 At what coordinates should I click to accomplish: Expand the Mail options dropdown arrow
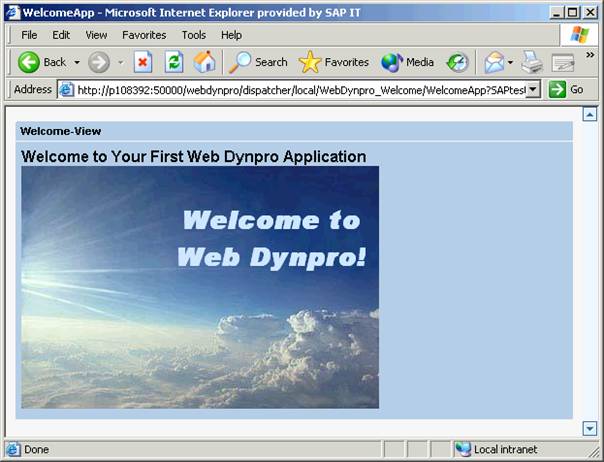coord(510,62)
